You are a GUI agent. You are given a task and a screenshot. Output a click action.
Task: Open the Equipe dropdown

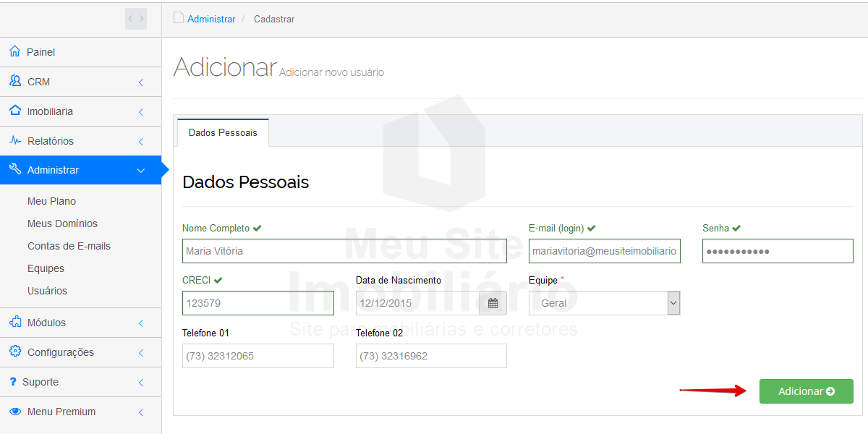[x=604, y=303]
